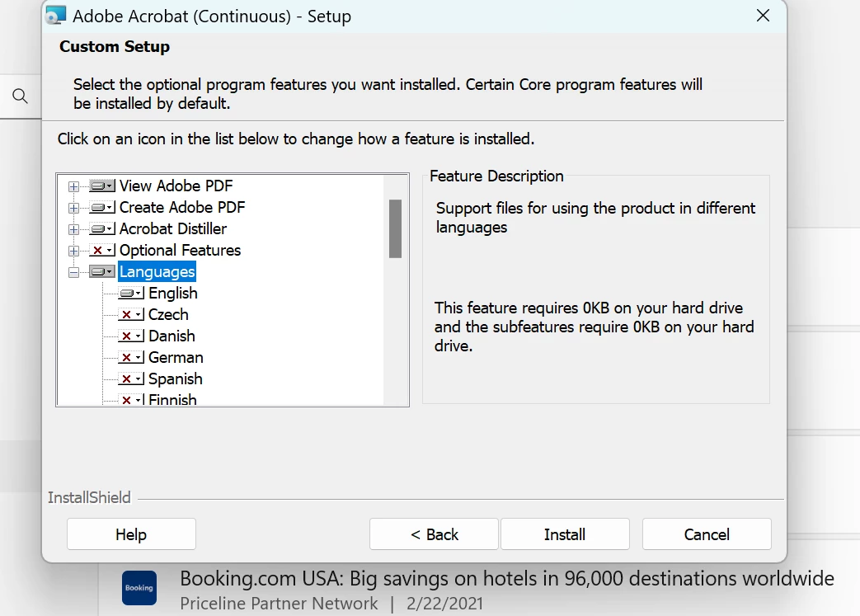
Task: Select Spanish language label
Action: (x=176, y=379)
